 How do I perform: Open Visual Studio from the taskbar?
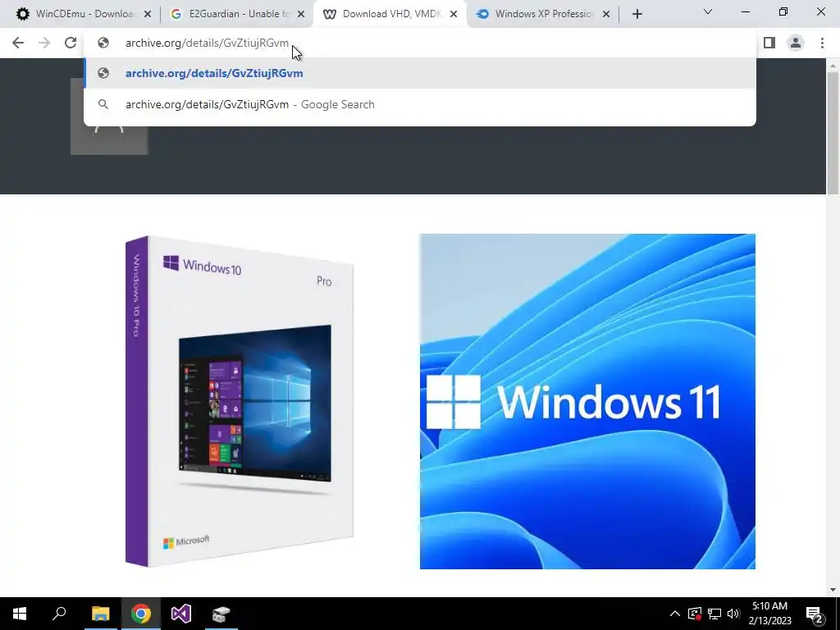click(181, 614)
